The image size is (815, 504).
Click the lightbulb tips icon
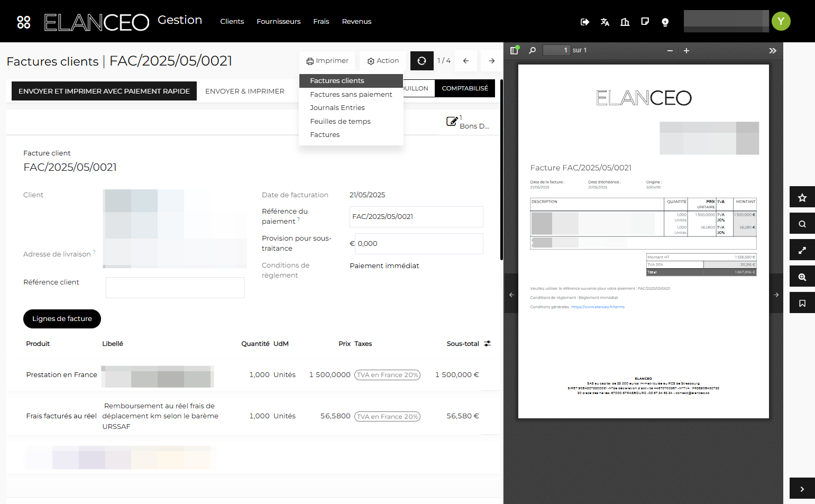point(665,22)
